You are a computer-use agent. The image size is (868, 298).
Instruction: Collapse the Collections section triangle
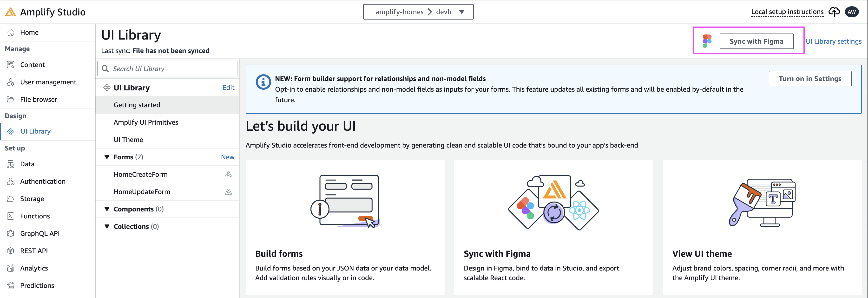(x=107, y=226)
